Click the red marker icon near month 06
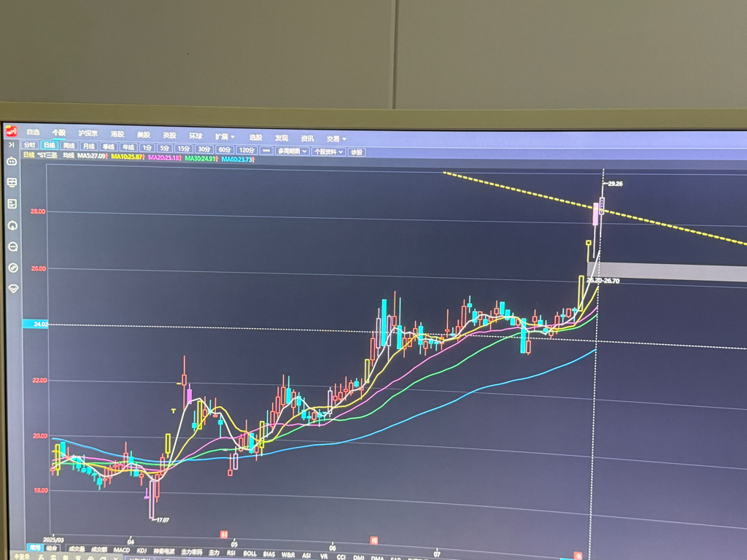Image resolution: width=747 pixels, height=560 pixels. (374, 540)
